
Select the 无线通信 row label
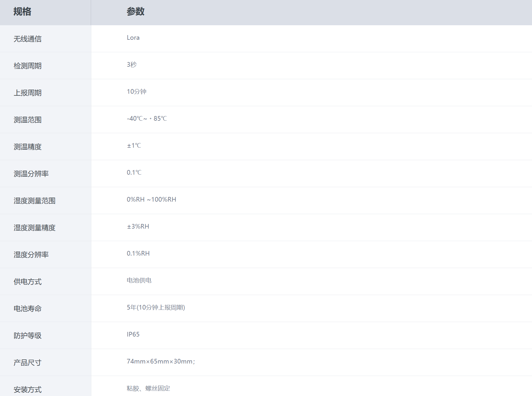[x=28, y=39]
